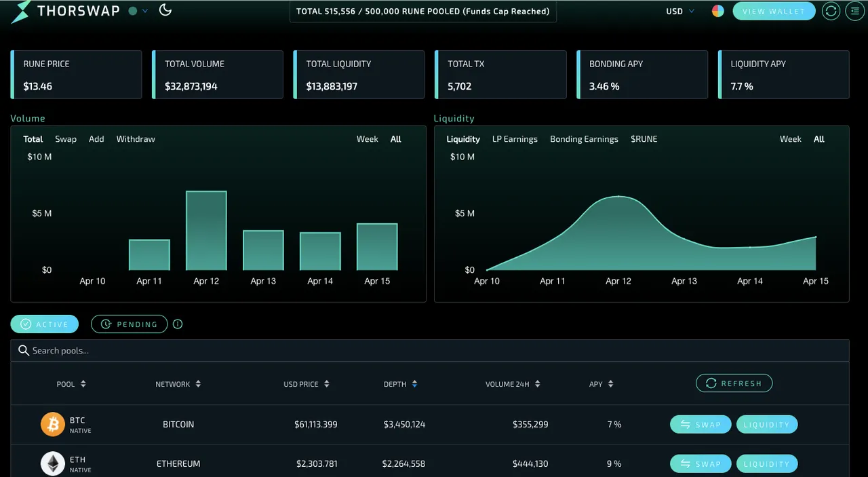Sort by USD Price column

[307, 384]
